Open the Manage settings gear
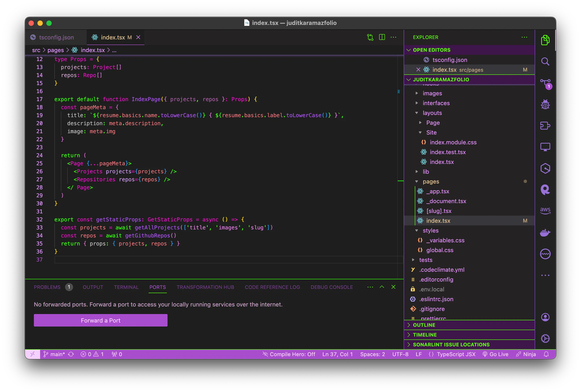This screenshot has width=581, height=392. 546,339
